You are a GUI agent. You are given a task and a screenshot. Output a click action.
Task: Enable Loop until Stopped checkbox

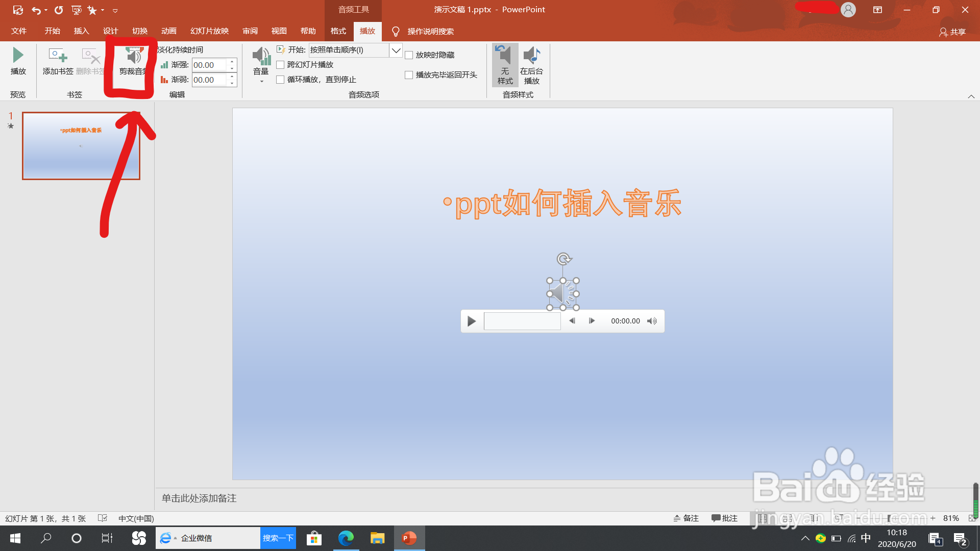pos(280,80)
